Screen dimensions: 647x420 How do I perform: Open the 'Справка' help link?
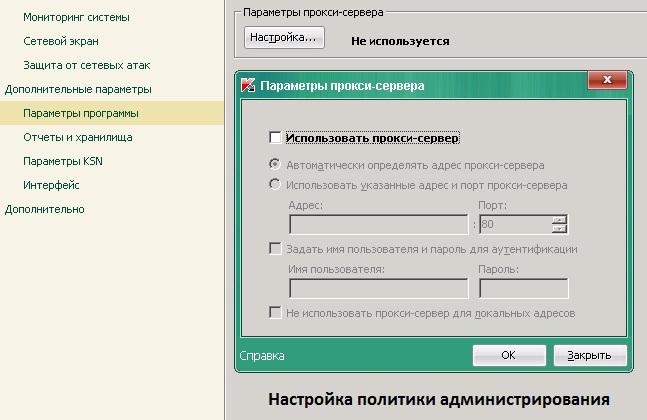click(x=262, y=355)
